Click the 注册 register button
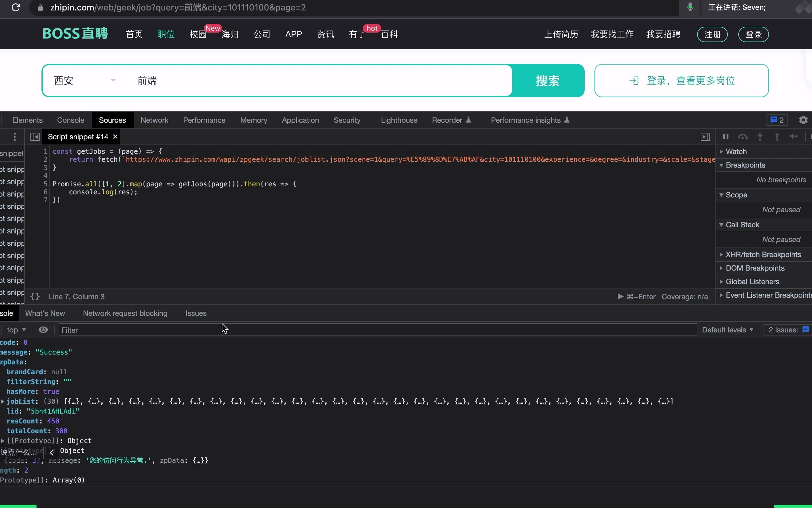 point(712,34)
